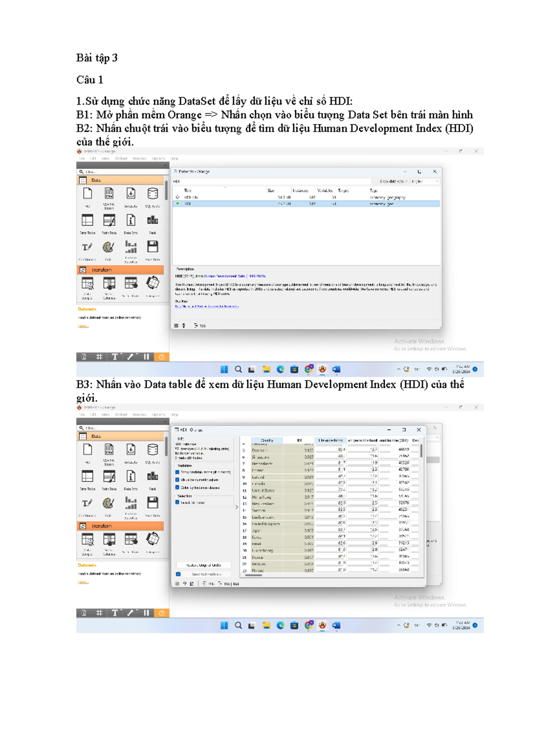Image resolution: width=535 pixels, height=756 pixels.
Task: Open See Also link in Datasets description
Action: (207, 307)
